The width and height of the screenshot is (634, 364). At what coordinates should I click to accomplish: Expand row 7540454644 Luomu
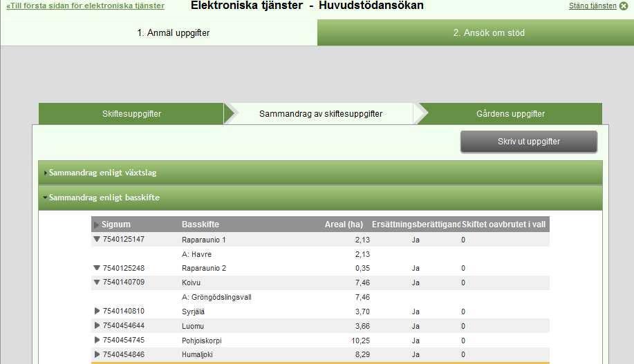(x=97, y=325)
